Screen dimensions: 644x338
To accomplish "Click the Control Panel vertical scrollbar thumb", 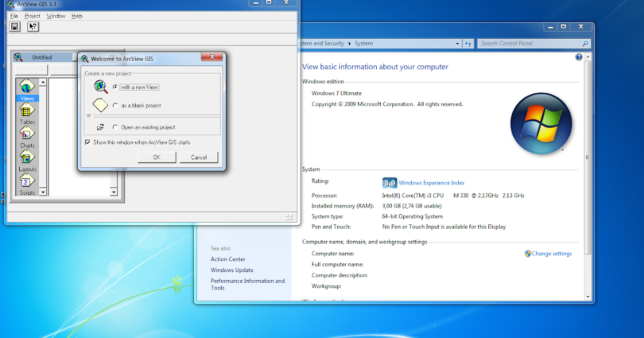I will tap(588, 157).
